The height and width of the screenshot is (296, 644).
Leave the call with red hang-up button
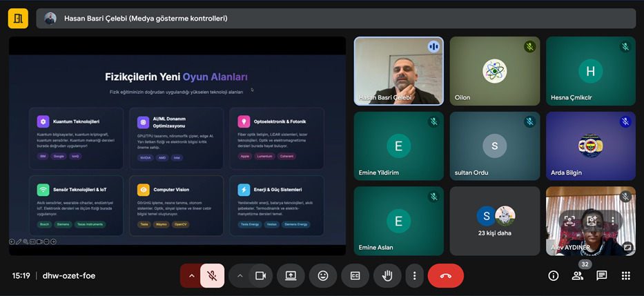tap(445, 275)
